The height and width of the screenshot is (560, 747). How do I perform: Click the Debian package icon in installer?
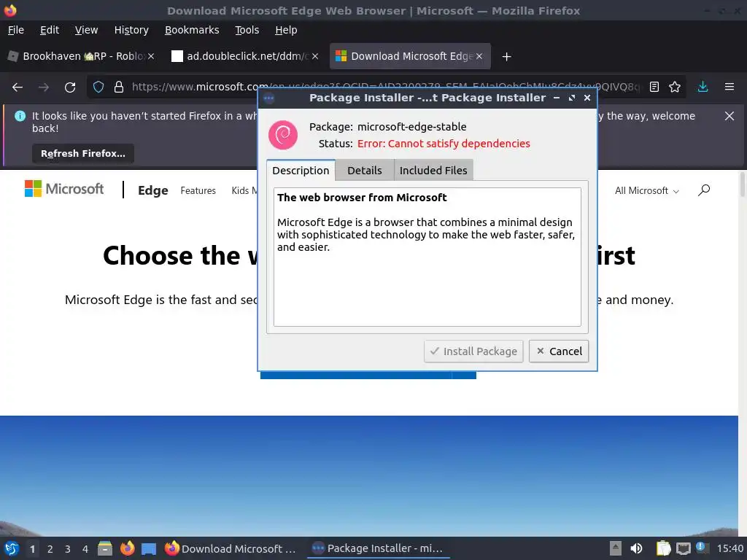coord(283,135)
